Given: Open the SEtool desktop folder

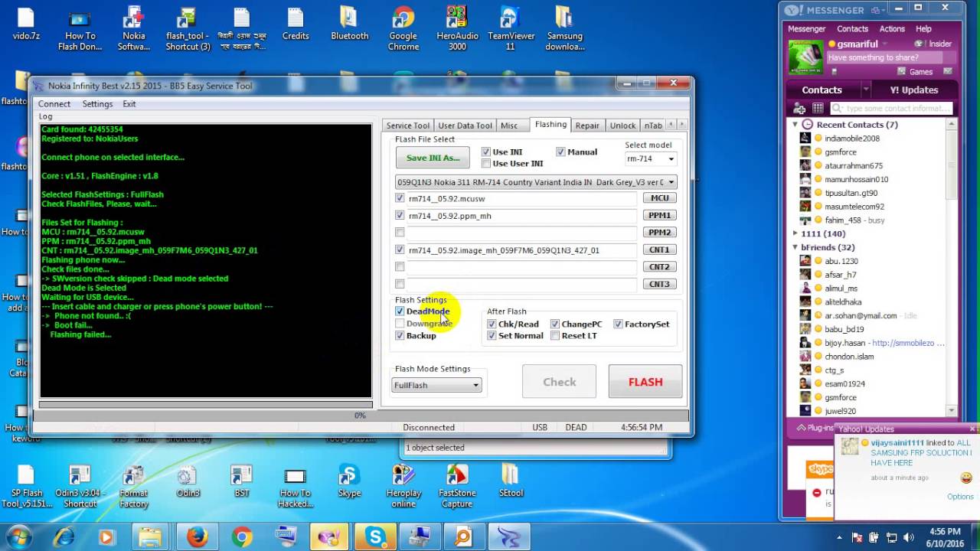Looking at the screenshot, I should coord(511,482).
